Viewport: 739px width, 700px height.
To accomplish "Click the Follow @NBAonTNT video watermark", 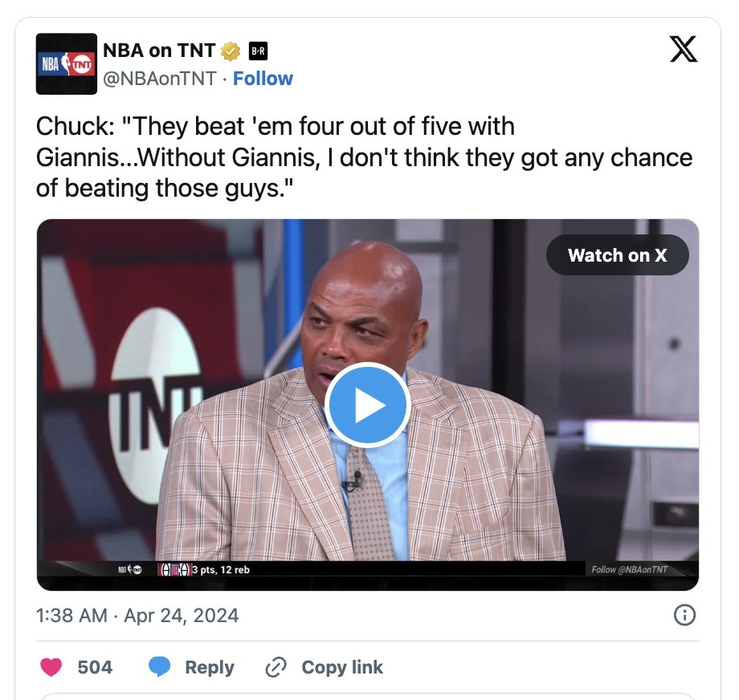I will click(x=630, y=569).
